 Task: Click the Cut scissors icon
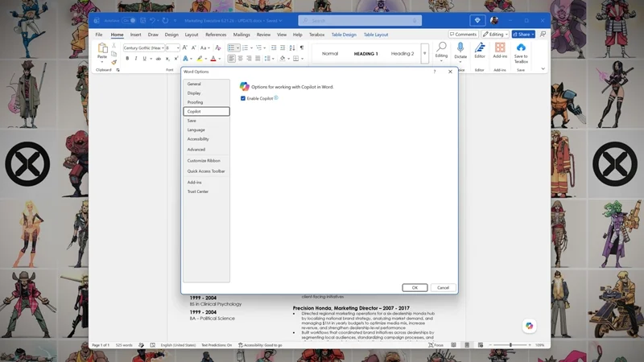click(x=114, y=46)
